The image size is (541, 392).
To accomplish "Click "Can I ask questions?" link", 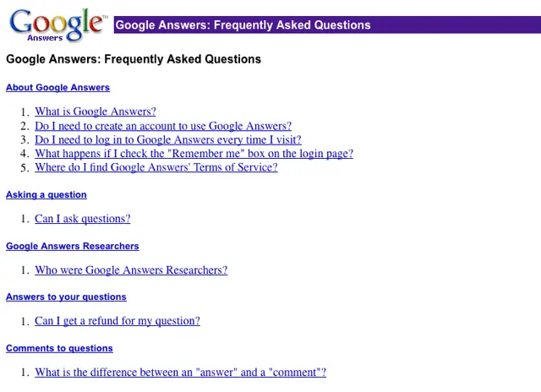I will pyautogui.click(x=82, y=219).
